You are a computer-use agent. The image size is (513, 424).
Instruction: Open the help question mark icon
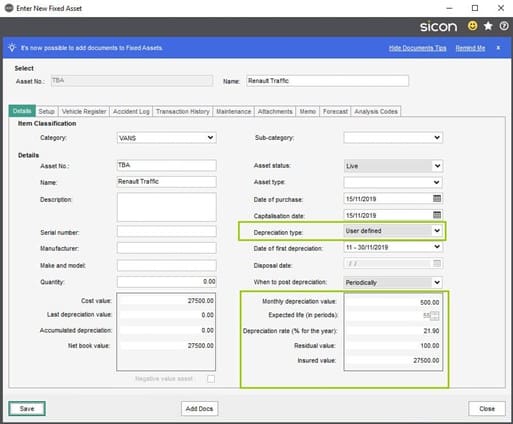[504, 26]
